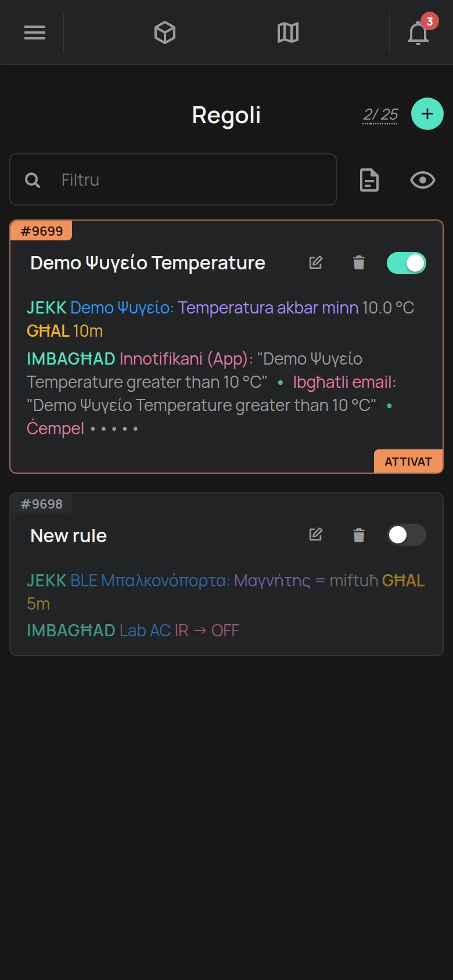
Task: Delete the Demo Ψυγείο Temperature rule
Action: point(359,262)
